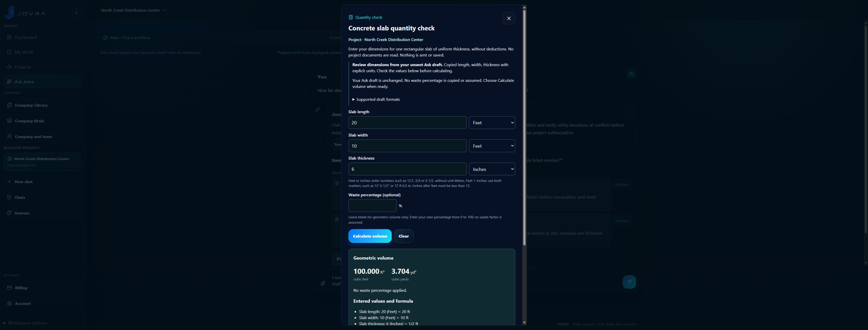Click the dialog scrollbar up arrow
Image resolution: width=868 pixels, height=330 pixels.
pyautogui.click(x=524, y=7)
